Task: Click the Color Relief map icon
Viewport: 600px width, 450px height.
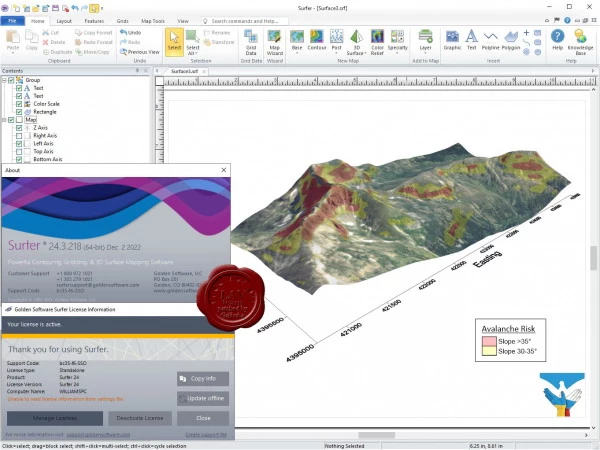Action: click(377, 42)
